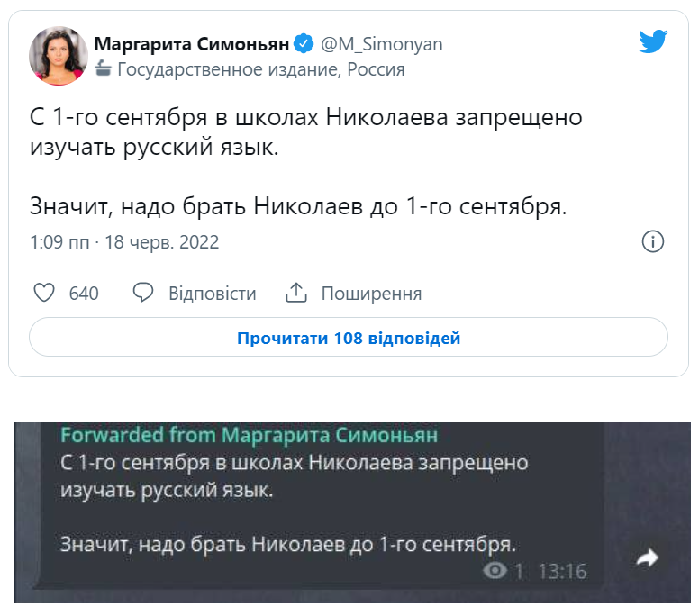
Task: Click the Поширення share label
Action: point(371,294)
